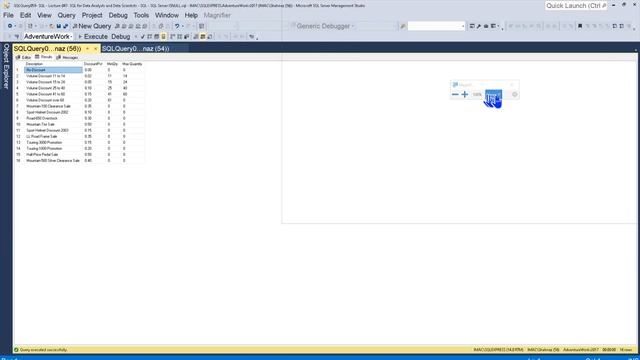The width and height of the screenshot is (640, 360).
Task: Click the wrench Properties icon in toolbar
Action: coord(479,26)
